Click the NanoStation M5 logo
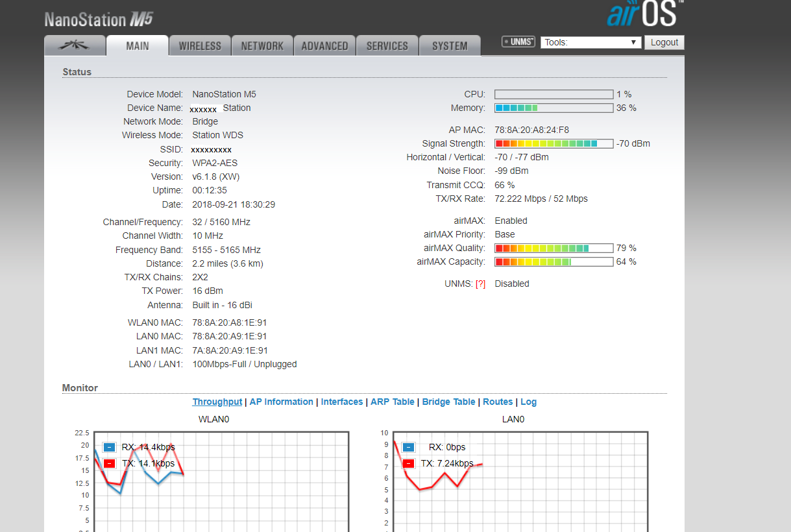This screenshot has width=791, height=532. click(99, 19)
